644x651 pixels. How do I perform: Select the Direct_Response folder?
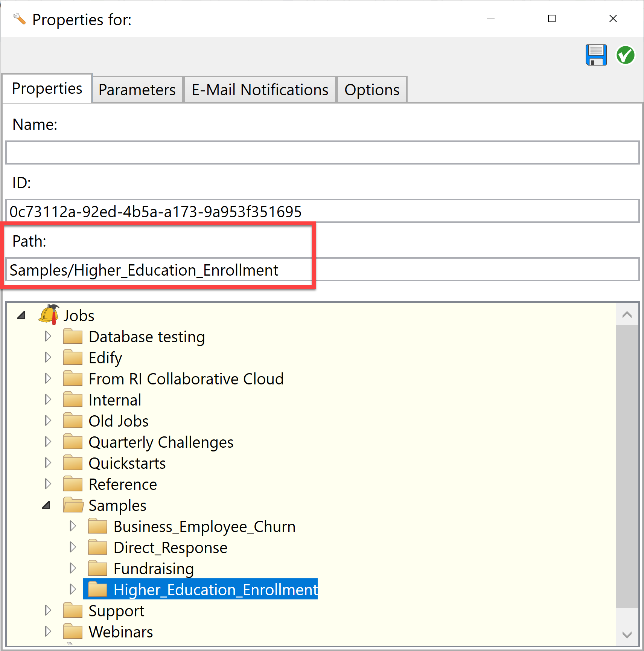[x=170, y=548]
